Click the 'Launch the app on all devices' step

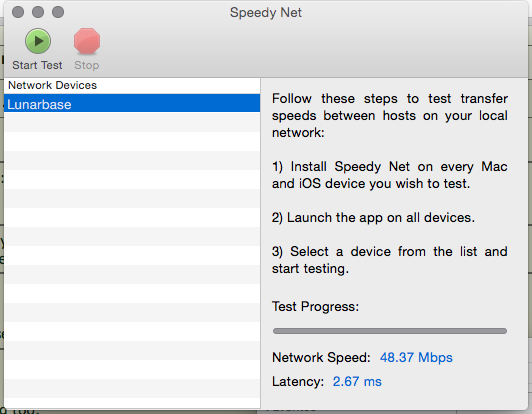[373, 218]
